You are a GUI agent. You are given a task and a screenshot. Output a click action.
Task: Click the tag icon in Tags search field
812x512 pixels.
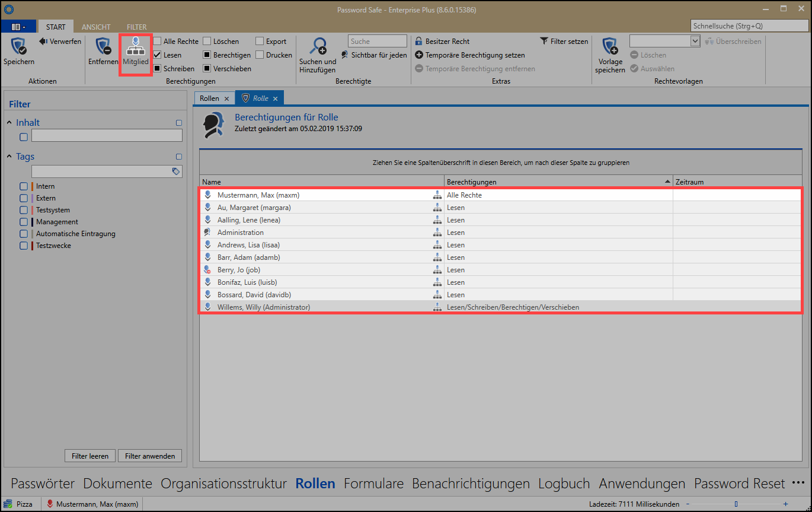point(175,171)
